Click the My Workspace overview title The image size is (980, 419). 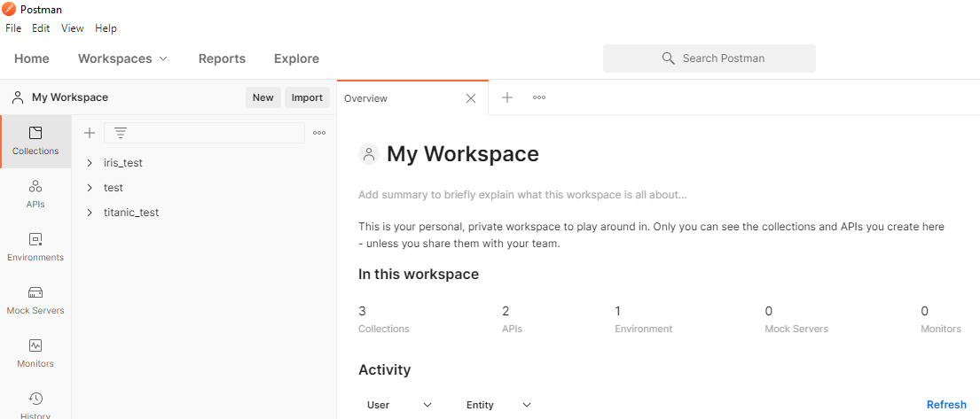[x=462, y=153]
